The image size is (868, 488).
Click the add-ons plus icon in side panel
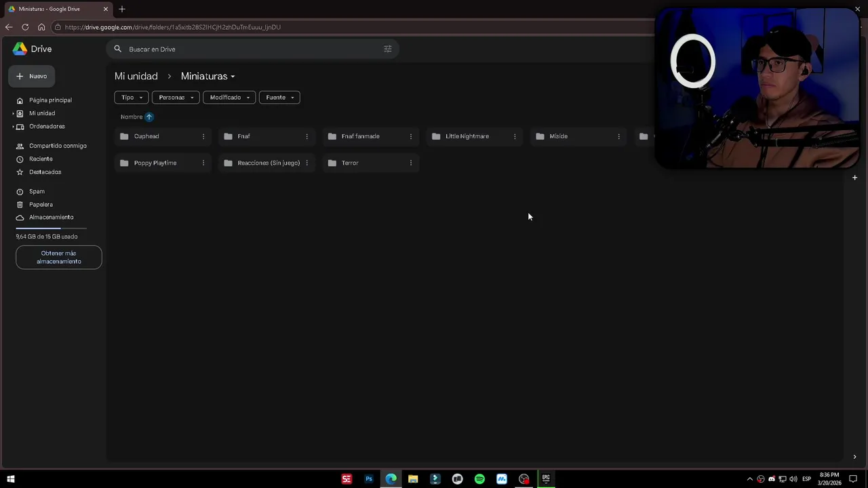pyautogui.click(x=854, y=178)
